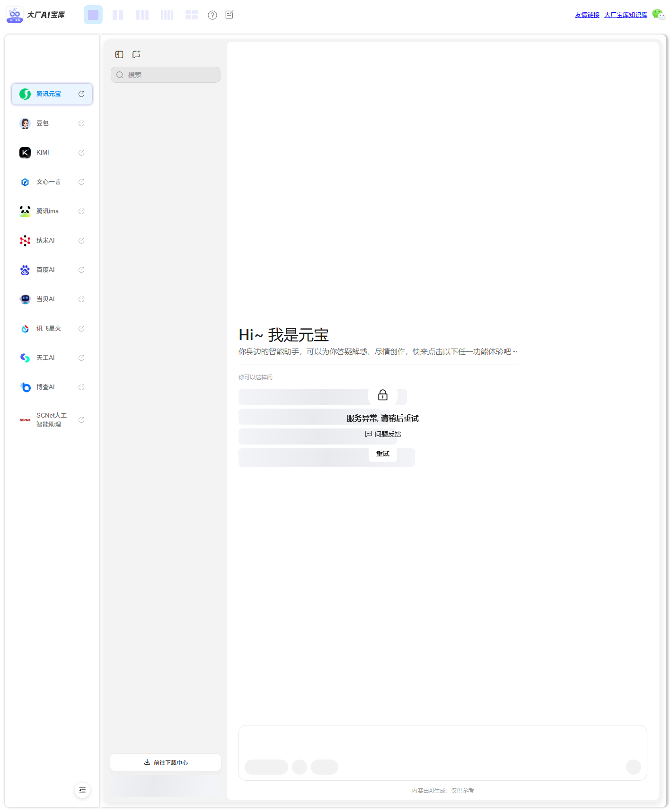The height and width of the screenshot is (812, 671).
Task: Toggle the chat sidebar panel icon
Action: point(119,54)
